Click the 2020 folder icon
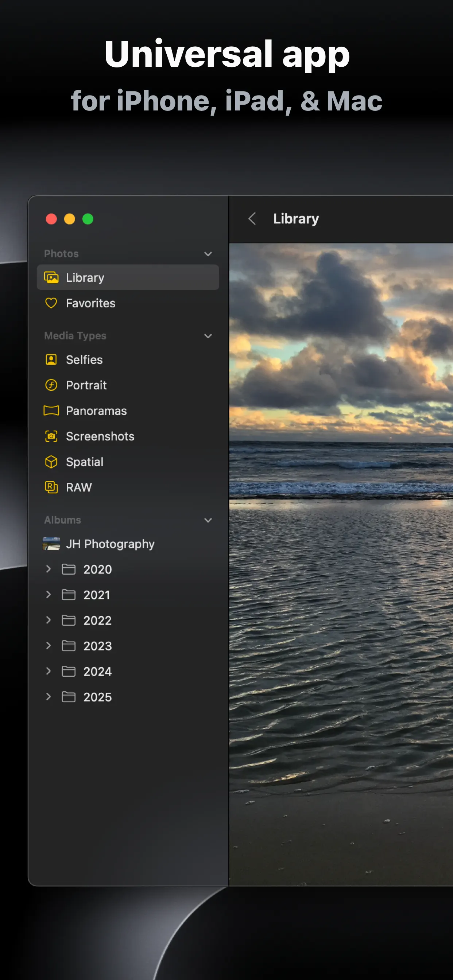The image size is (453, 980). pos(69,569)
